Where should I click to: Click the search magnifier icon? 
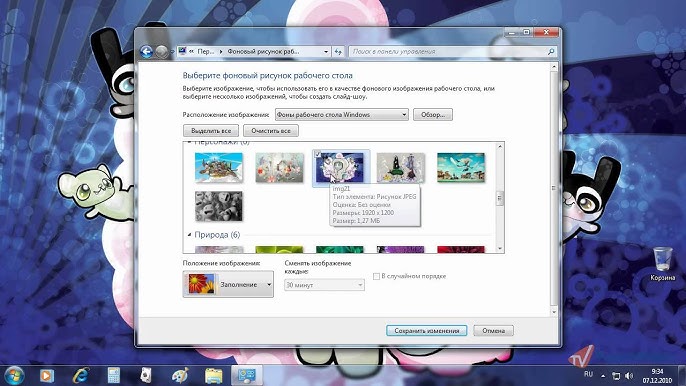point(551,52)
